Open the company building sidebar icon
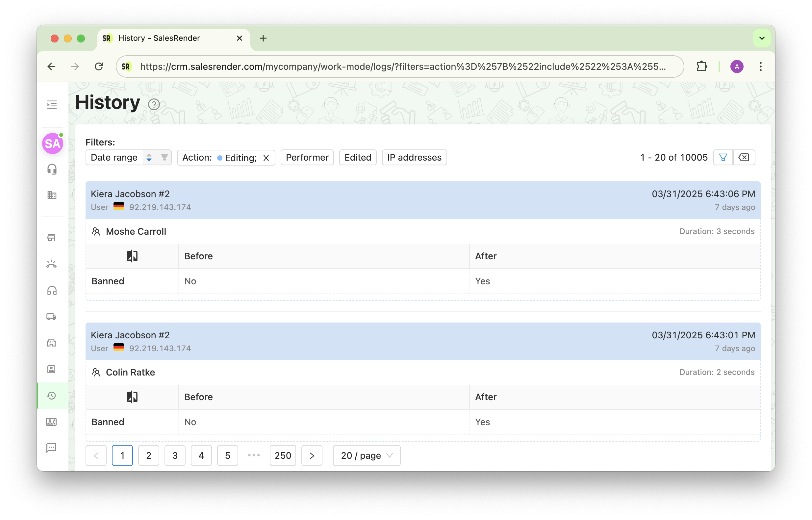Viewport: 812px width, 520px height. pyautogui.click(x=52, y=195)
